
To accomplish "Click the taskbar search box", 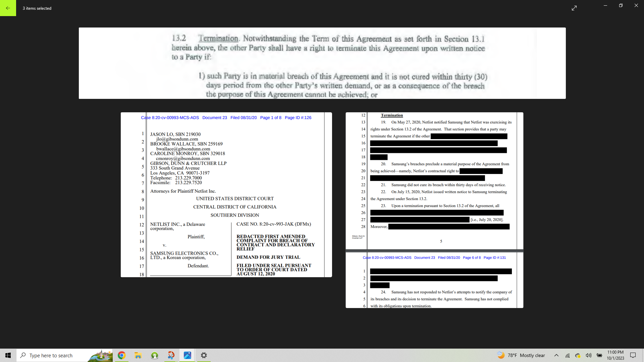I will [x=65, y=355].
